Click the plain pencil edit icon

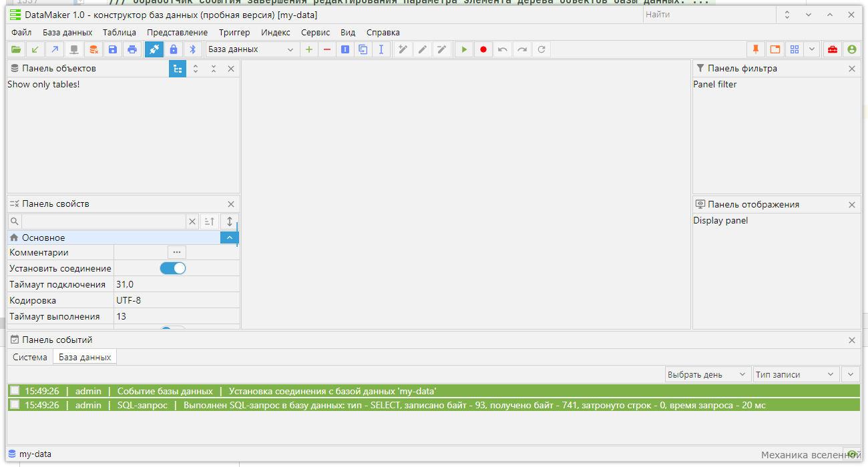(x=422, y=49)
